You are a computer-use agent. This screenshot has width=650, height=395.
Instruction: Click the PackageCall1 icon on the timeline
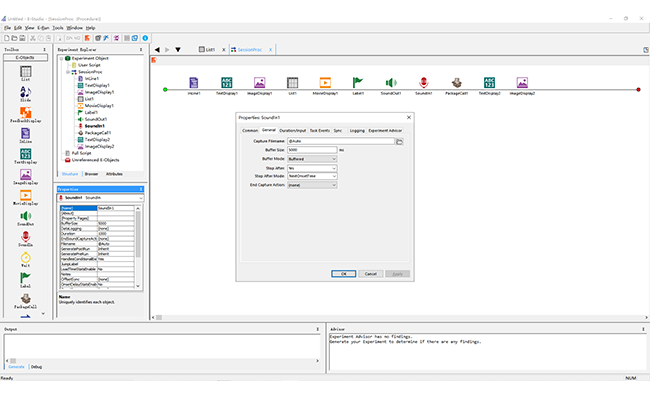point(456,82)
